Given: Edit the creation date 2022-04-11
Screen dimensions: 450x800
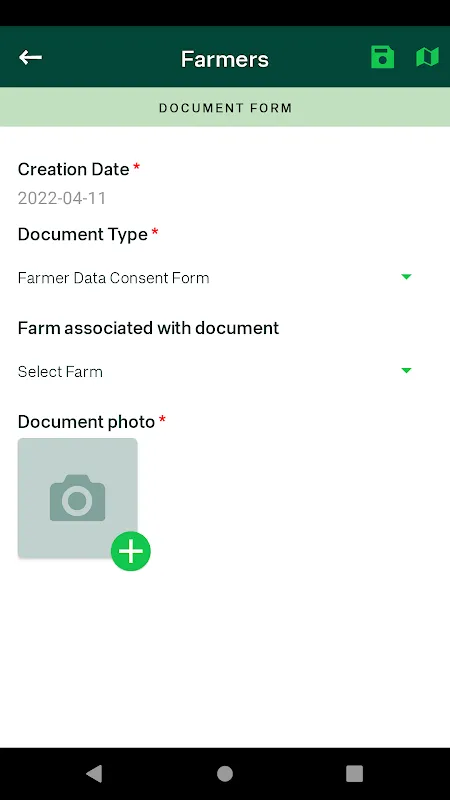Looking at the screenshot, I should [x=62, y=198].
